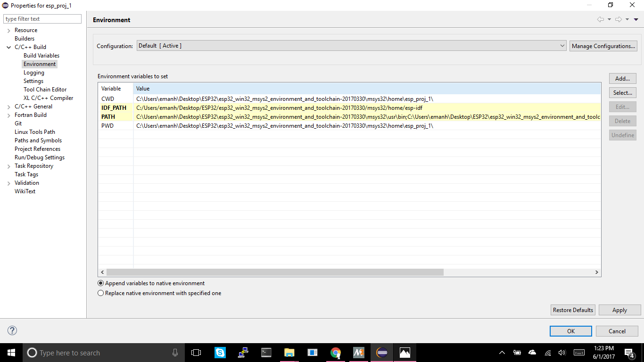The height and width of the screenshot is (362, 644).
Task: Open the forward history dropdown arrow
Action: click(627, 20)
